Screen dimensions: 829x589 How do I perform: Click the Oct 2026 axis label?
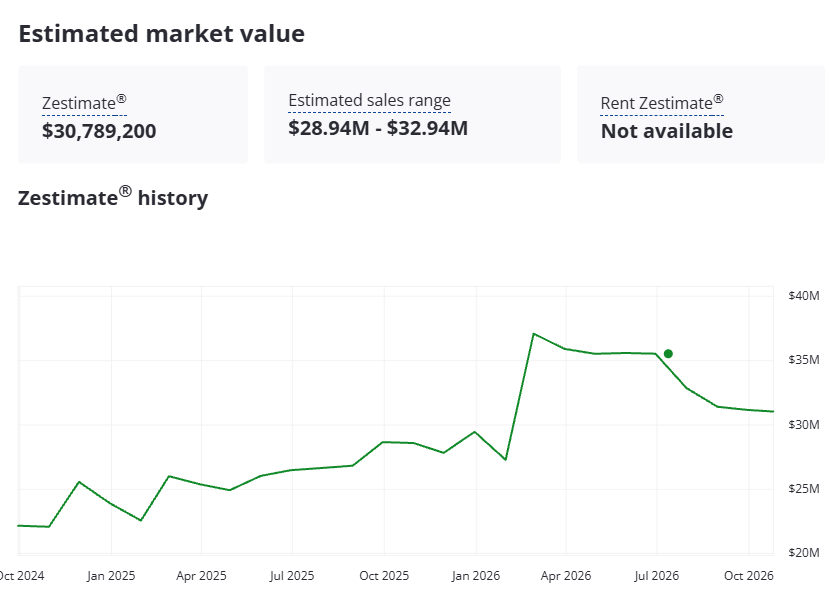(749, 576)
